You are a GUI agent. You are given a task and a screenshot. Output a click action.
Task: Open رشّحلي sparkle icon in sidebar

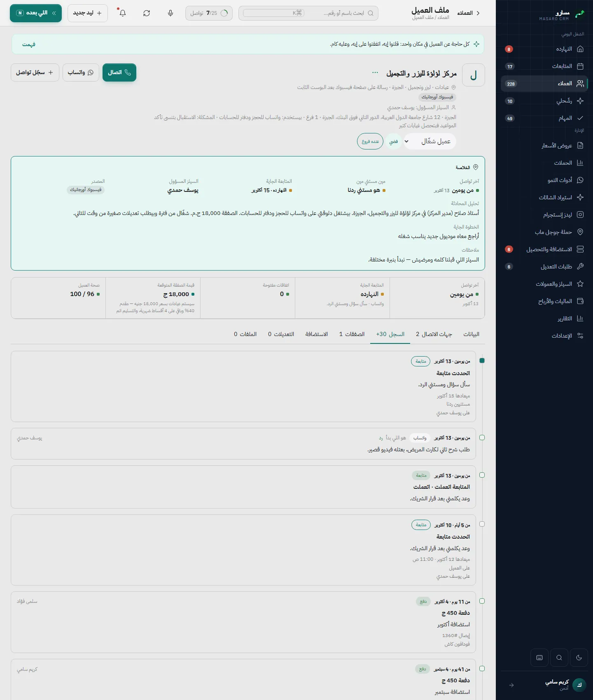tap(580, 101)
